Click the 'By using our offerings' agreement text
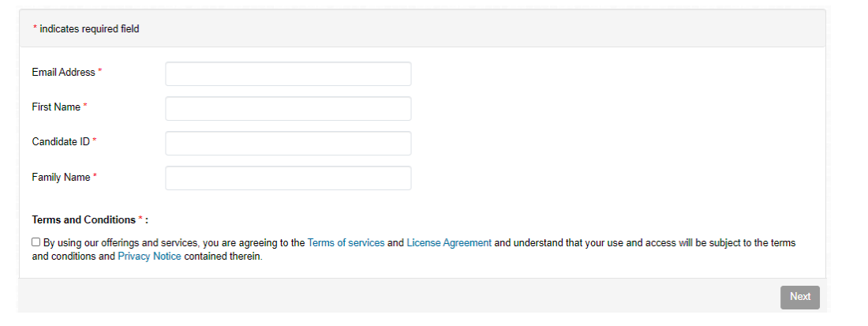 174,243
